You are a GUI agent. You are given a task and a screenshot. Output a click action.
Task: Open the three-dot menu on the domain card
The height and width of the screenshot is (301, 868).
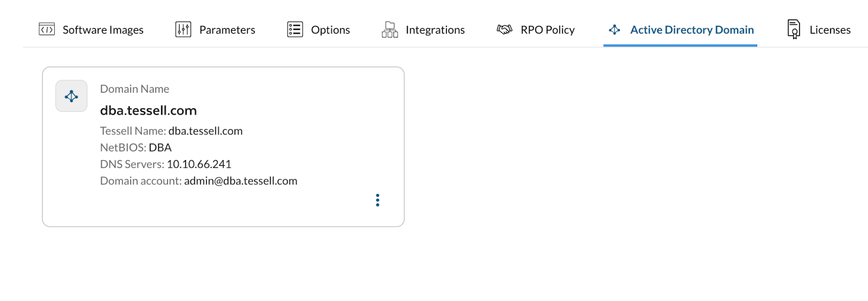click(378, 200)
